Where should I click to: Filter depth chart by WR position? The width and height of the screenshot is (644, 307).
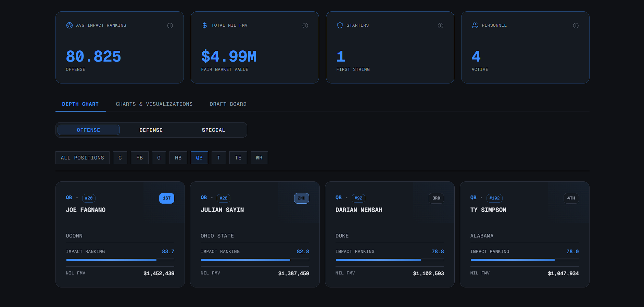[x=259, y=158]
